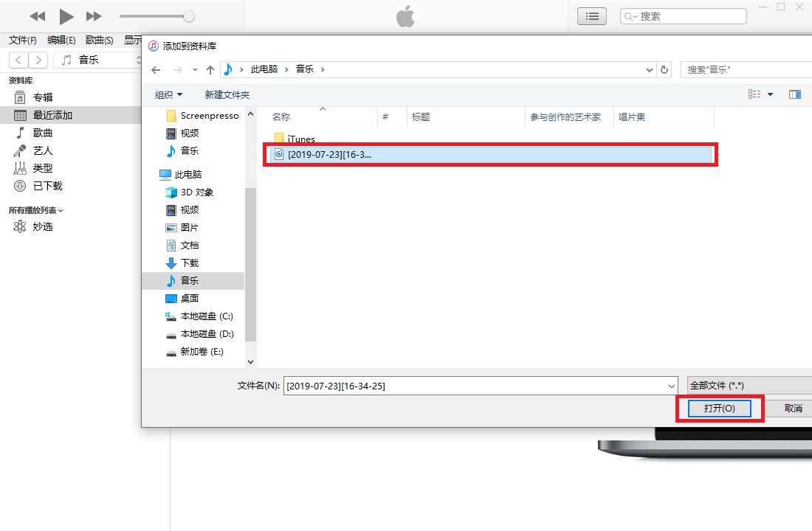Open the file type filter 全部文件 dropdown

click(x=748, y=386)
